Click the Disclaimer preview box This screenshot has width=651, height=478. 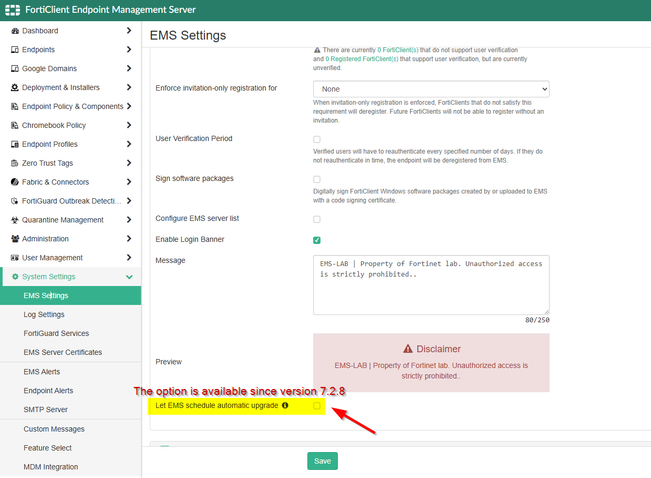coord(431,363)
